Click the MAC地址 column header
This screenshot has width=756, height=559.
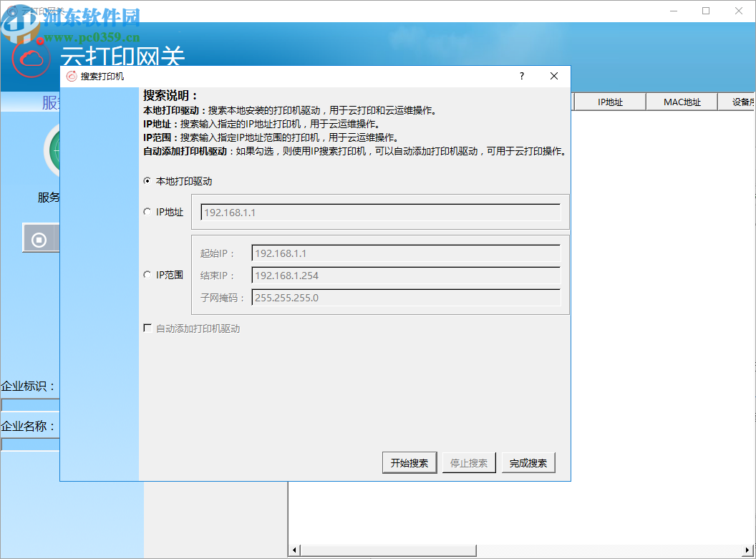click(681, 102)
